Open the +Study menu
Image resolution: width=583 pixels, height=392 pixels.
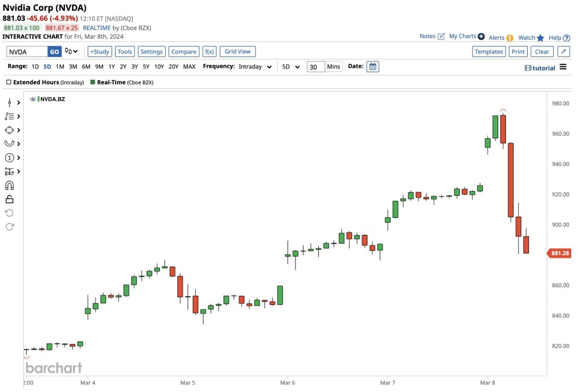point(100,52)
